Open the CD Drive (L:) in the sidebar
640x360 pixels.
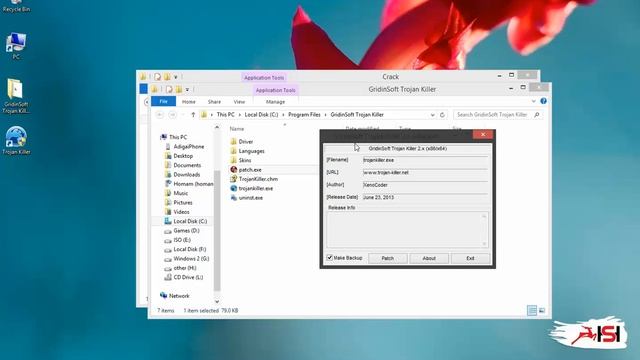[x=183, y=277]
